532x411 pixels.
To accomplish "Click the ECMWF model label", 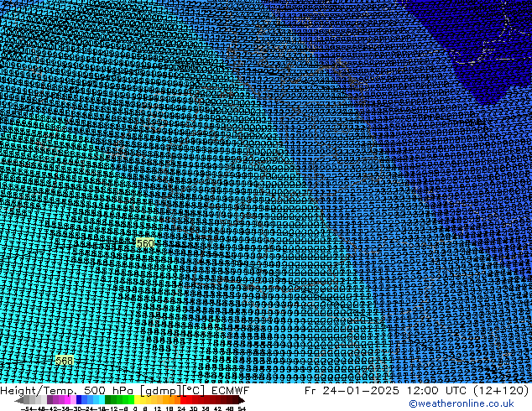I will tap(231, 390).
